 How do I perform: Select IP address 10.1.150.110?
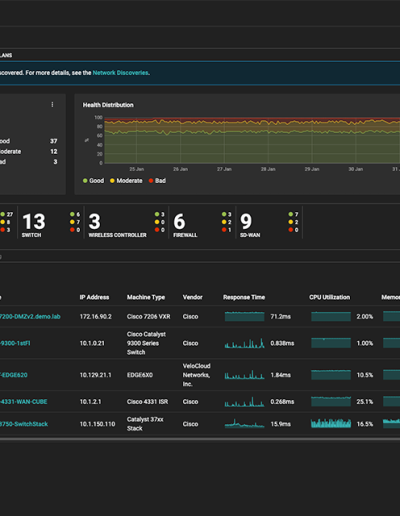(x=97, y=424)
